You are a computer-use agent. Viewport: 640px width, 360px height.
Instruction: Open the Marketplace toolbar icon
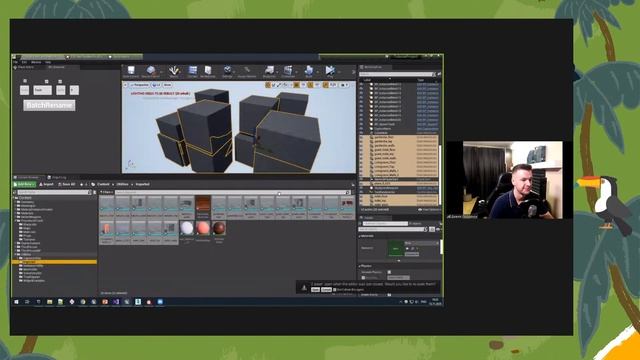(208, 71)
